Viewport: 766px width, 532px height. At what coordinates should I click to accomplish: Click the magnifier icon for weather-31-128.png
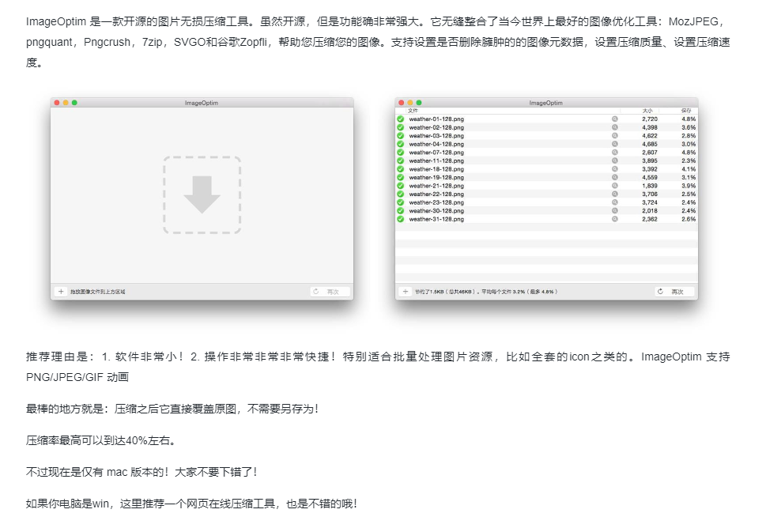coord(614,219)
